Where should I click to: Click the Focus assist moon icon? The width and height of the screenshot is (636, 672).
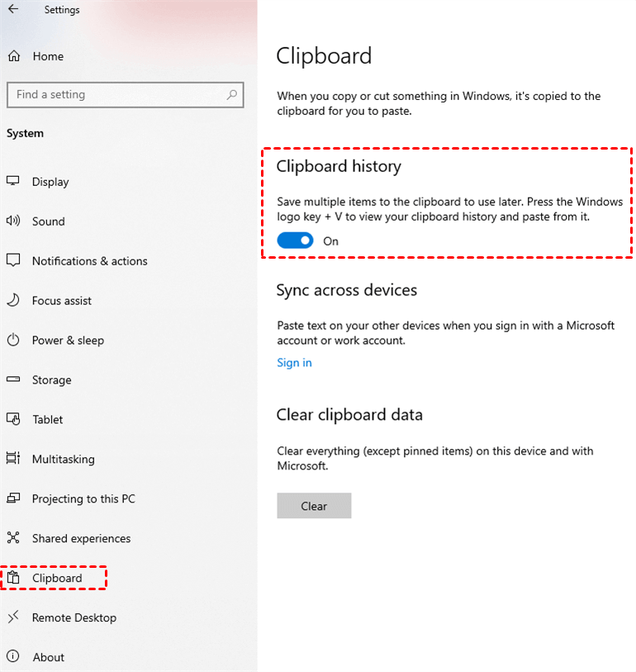point(13,301)
